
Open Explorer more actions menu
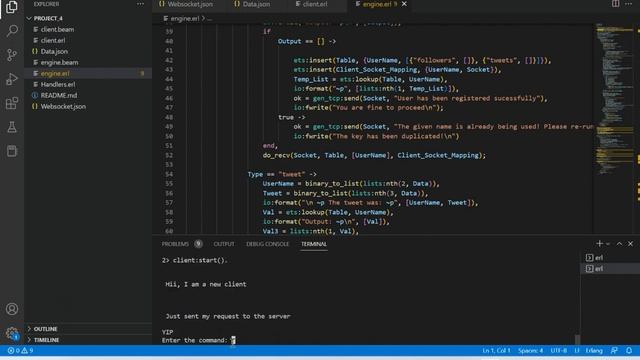point(140,4)
